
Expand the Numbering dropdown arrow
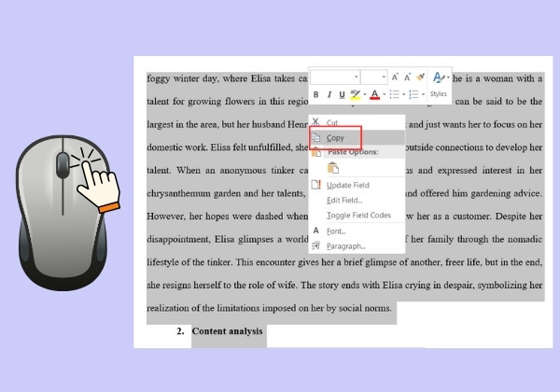click(423, 94)
